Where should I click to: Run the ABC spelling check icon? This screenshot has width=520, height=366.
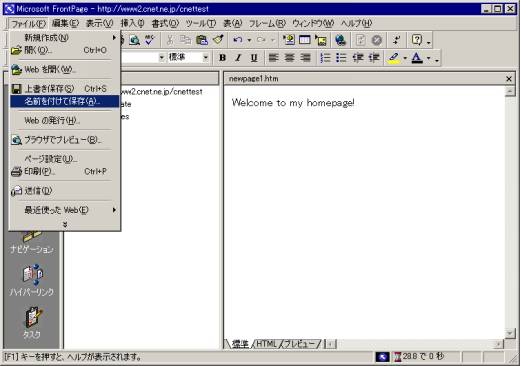pyautogui.click(x=149, y=40)
